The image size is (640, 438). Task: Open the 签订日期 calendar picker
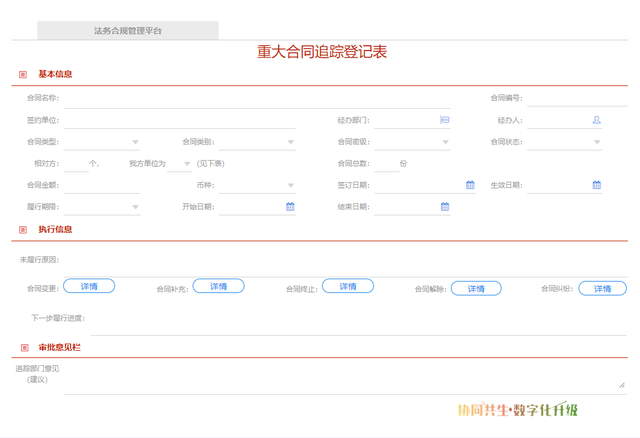pyautogui.click(x=470, y=185)
